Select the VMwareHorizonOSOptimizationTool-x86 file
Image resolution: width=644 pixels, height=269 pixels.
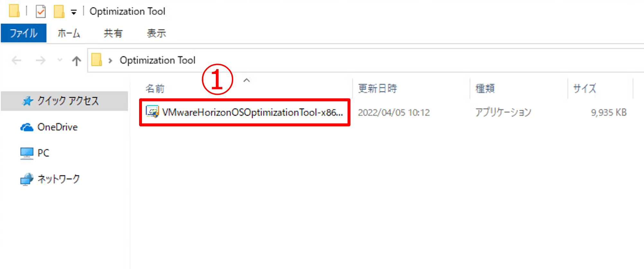click(x=245, y=112)
